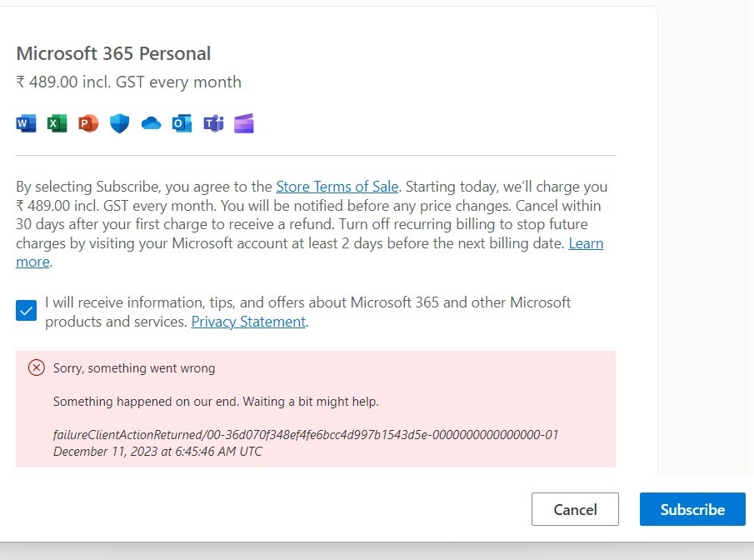Screen dimensions: 754x560
Task: Open the Privacy Statement link
Action: [248, 322]
